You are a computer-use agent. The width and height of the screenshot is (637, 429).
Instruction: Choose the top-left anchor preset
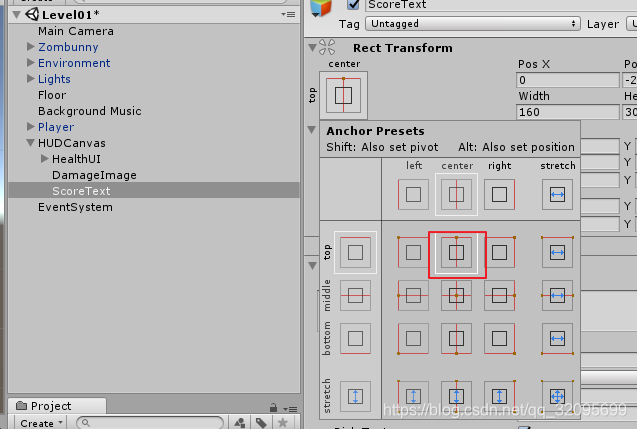pos(413,253)
